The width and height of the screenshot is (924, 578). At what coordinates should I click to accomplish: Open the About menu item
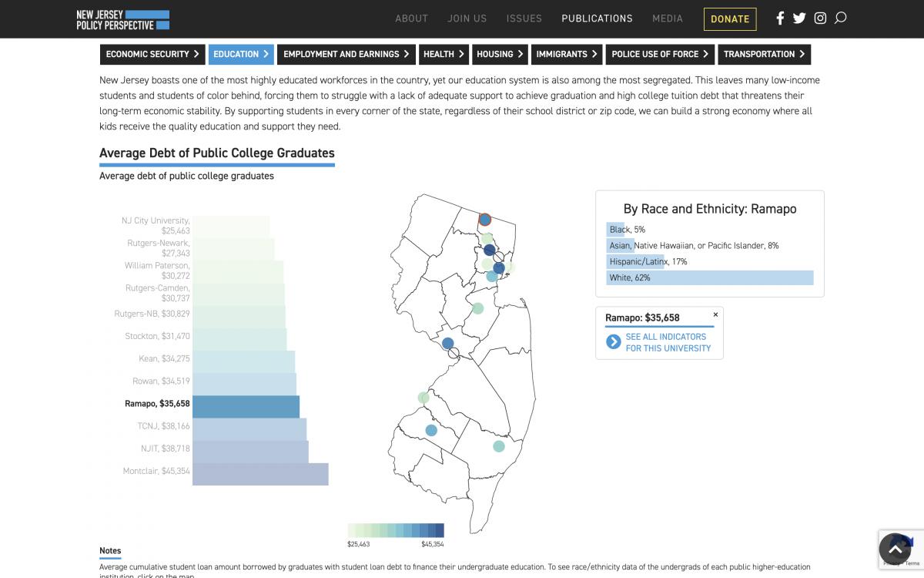(x=411, y=18)
